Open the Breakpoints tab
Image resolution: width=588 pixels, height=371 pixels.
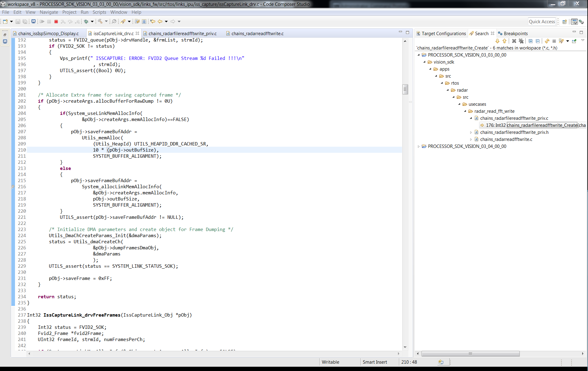point(515,33)
